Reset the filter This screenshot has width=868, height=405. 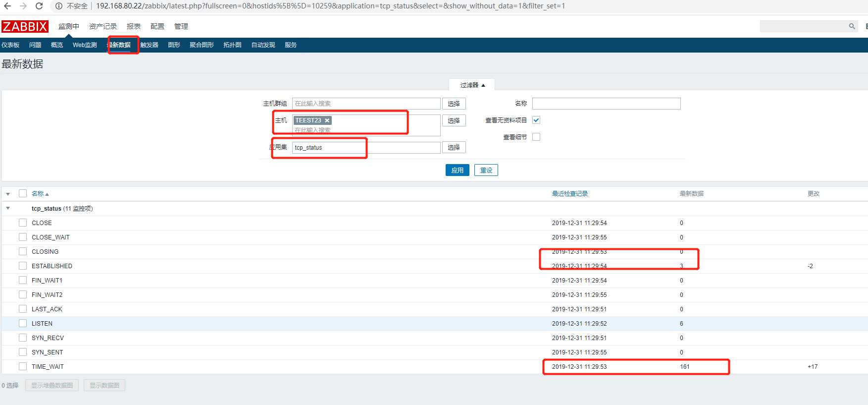(x=486, y=170)
